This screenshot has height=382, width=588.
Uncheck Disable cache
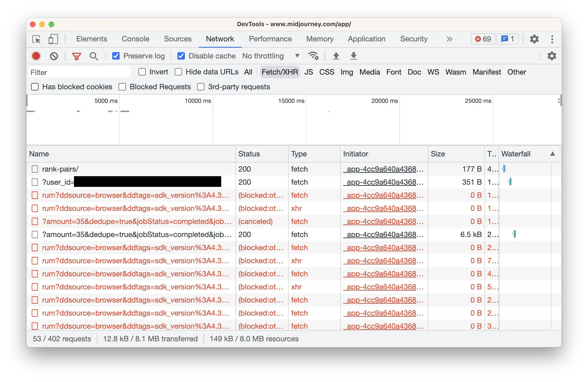[x=181, y=56]
